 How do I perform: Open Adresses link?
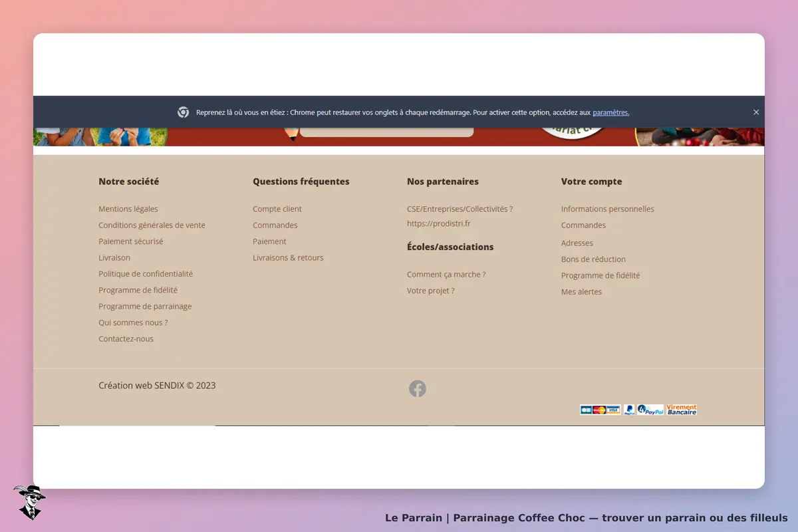coord(577,243)
